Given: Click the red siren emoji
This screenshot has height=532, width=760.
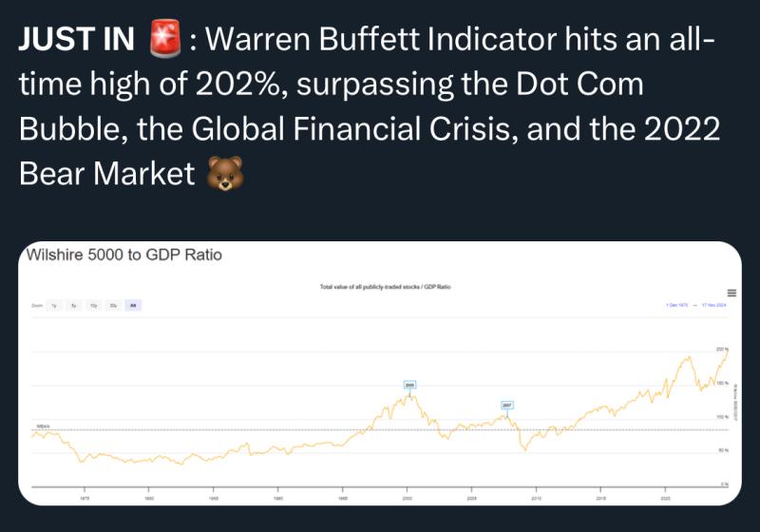Looking at the screenshot, I should (x=165, y=39).
